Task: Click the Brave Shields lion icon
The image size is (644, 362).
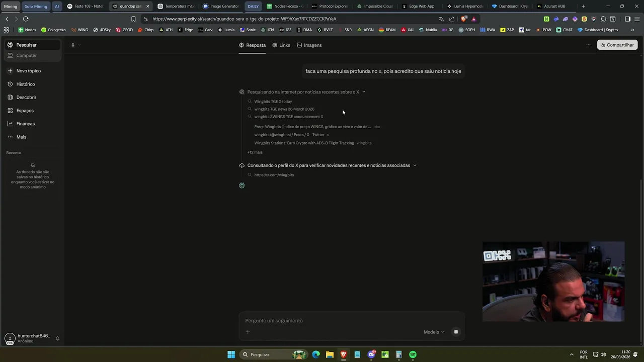Action: pos(463,19)
